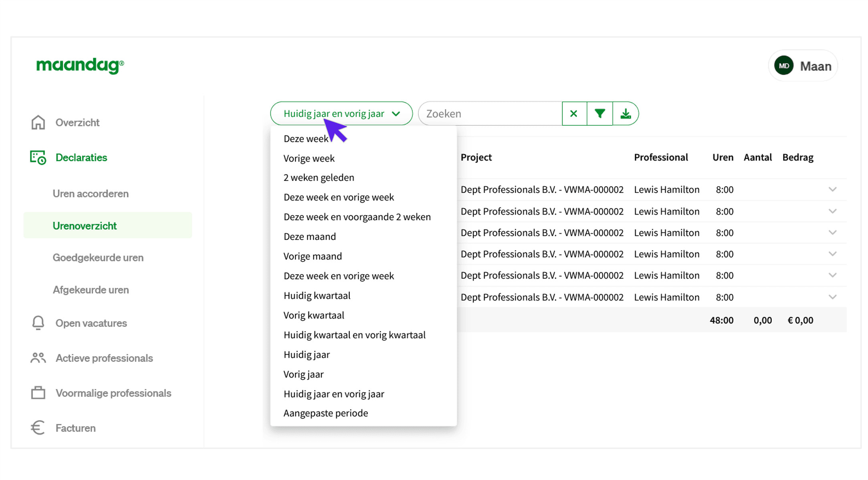868x480 pixels.
Task: Click the Overzicht home icon
Action: coord(38,123)
